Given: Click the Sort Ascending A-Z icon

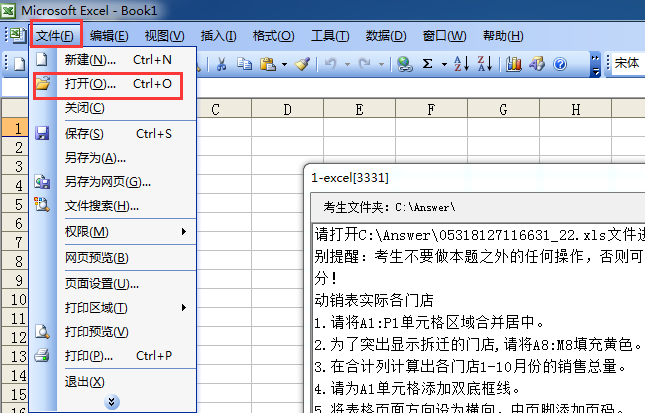Looking at the screenshot, I should 461,64.
